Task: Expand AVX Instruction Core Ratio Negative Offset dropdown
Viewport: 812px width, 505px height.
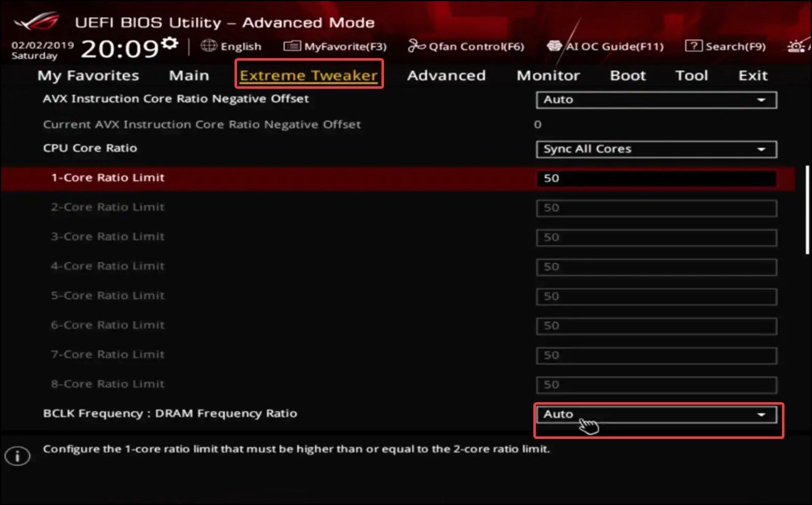Action: 656,100
